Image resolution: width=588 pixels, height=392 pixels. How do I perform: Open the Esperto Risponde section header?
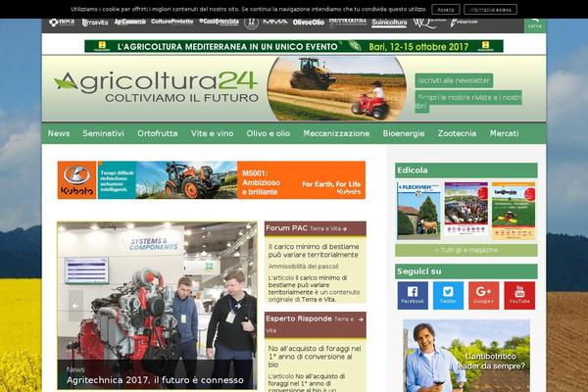point(299,318)
